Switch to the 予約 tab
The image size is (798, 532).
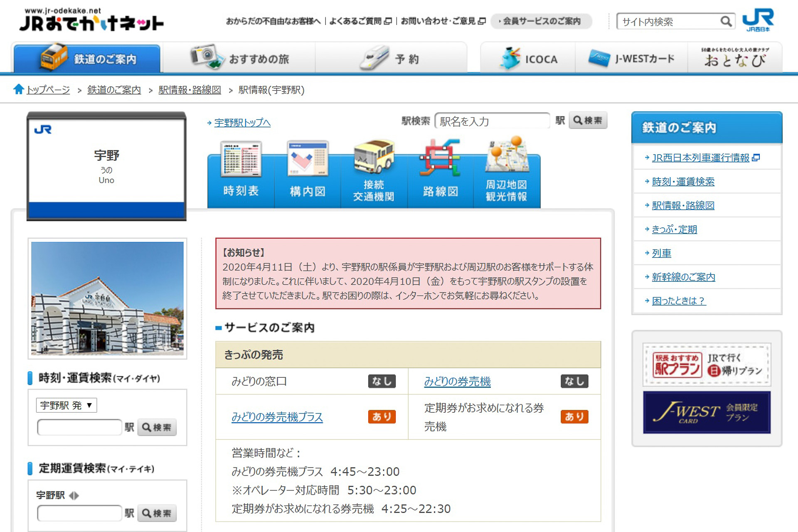[391, 59]
